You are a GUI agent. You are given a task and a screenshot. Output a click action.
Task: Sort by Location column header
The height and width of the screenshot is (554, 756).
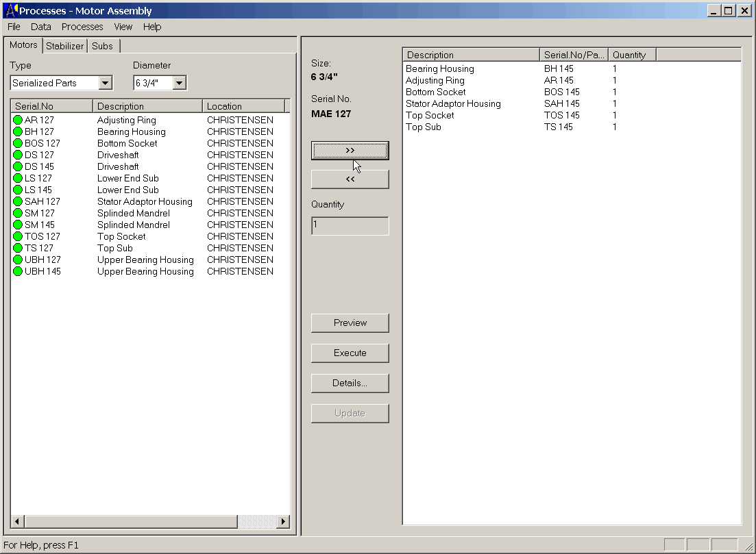tap(244, 106)
